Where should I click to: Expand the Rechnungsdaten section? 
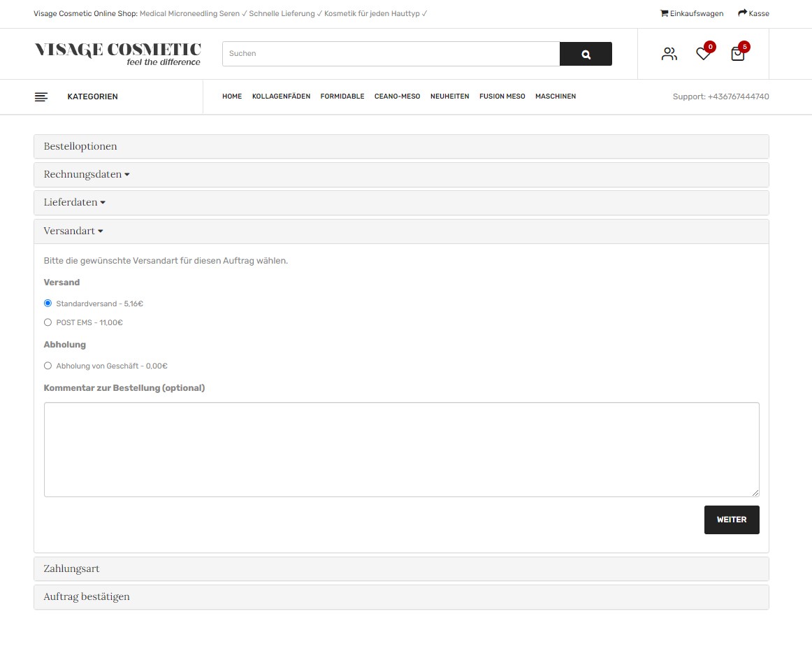point(86,175)
